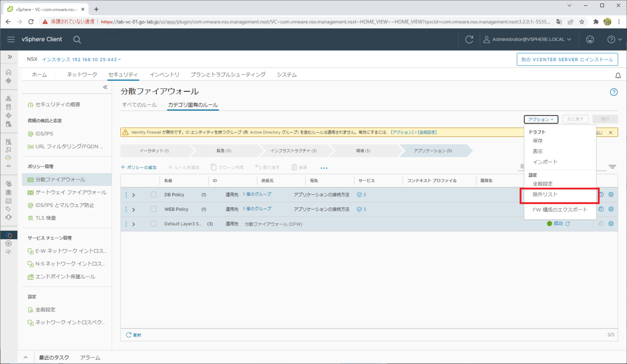Collapse the security side menu
This screenshot has height=364, width=627.
point(105,87)
